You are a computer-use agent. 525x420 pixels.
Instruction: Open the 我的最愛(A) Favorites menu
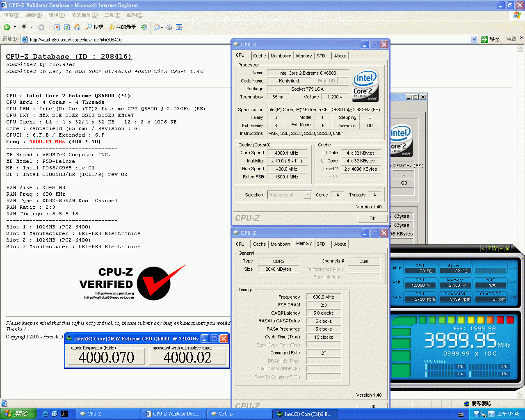[x=84, y=15]
